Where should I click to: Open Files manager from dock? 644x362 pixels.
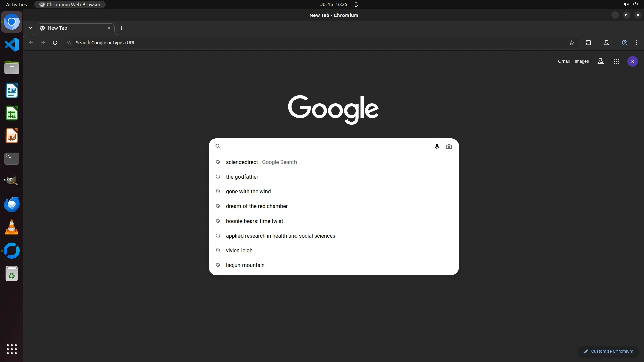click(12, 67)
